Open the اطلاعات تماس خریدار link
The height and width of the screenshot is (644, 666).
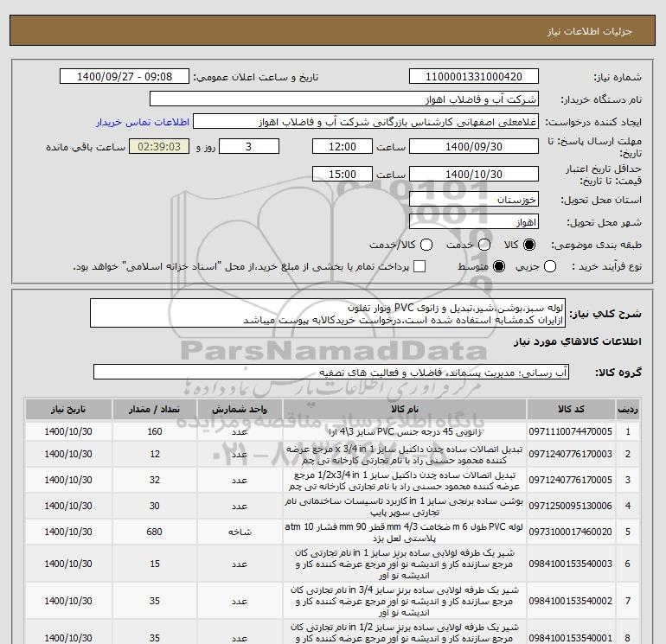tap(143, 122)
